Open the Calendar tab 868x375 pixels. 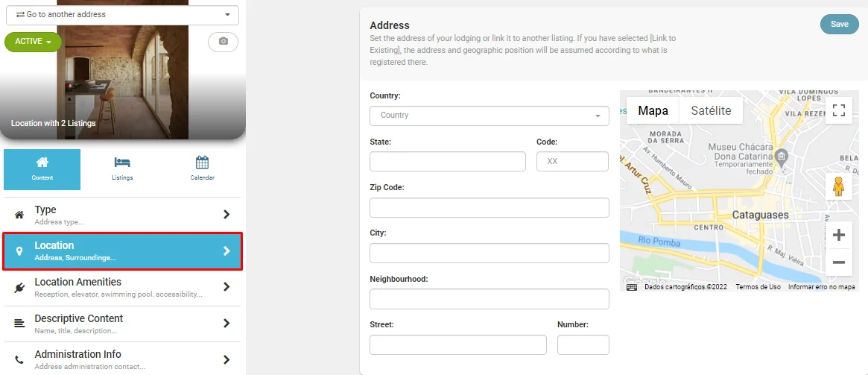point(202,168)
